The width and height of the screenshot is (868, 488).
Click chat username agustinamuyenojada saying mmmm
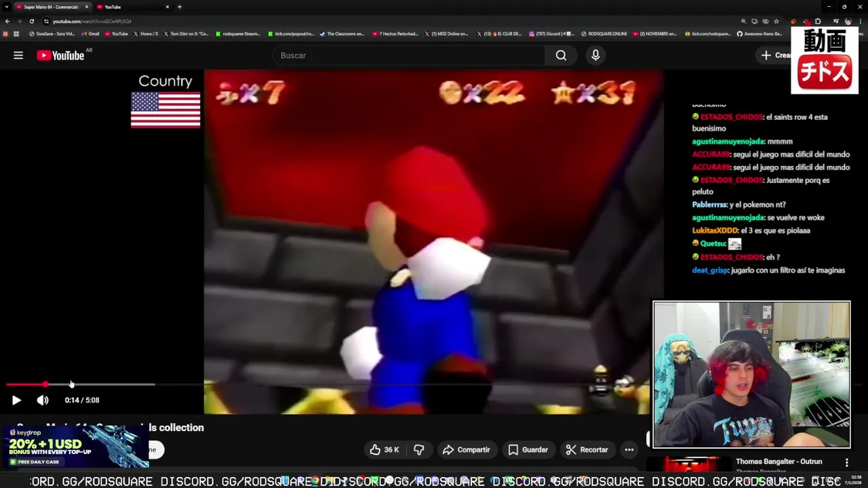pos(728,142)
